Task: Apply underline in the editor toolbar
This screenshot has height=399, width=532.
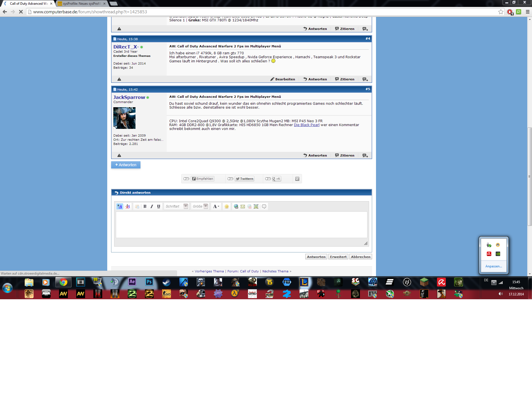Action: (158, 206)
